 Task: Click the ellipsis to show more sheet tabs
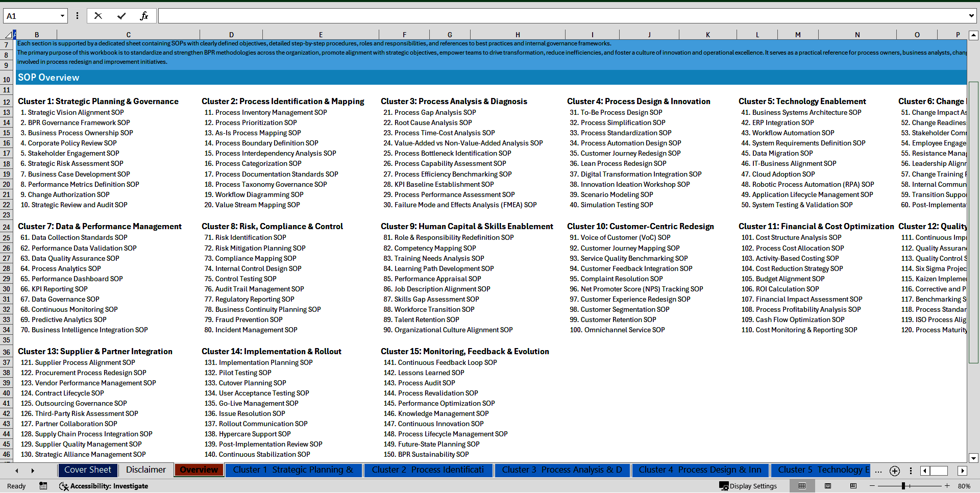tap(878, 471)
